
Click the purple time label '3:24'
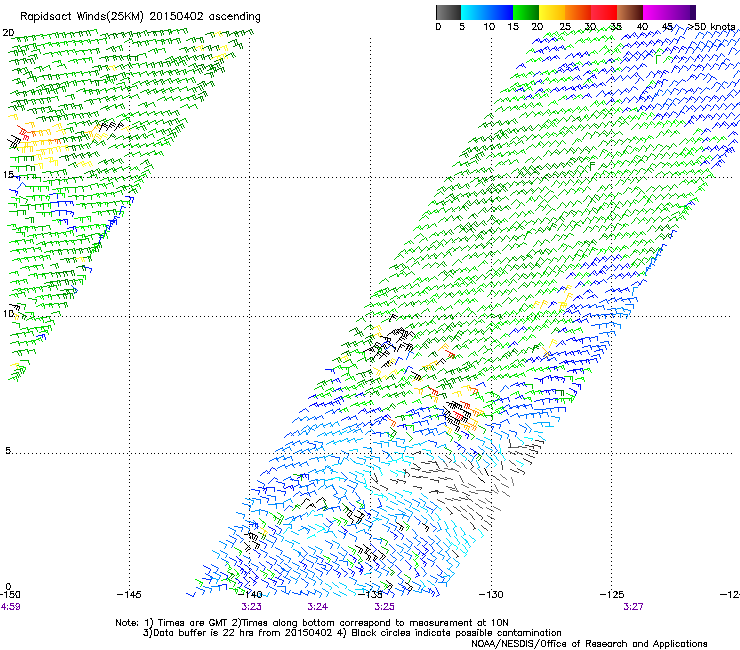318,607
